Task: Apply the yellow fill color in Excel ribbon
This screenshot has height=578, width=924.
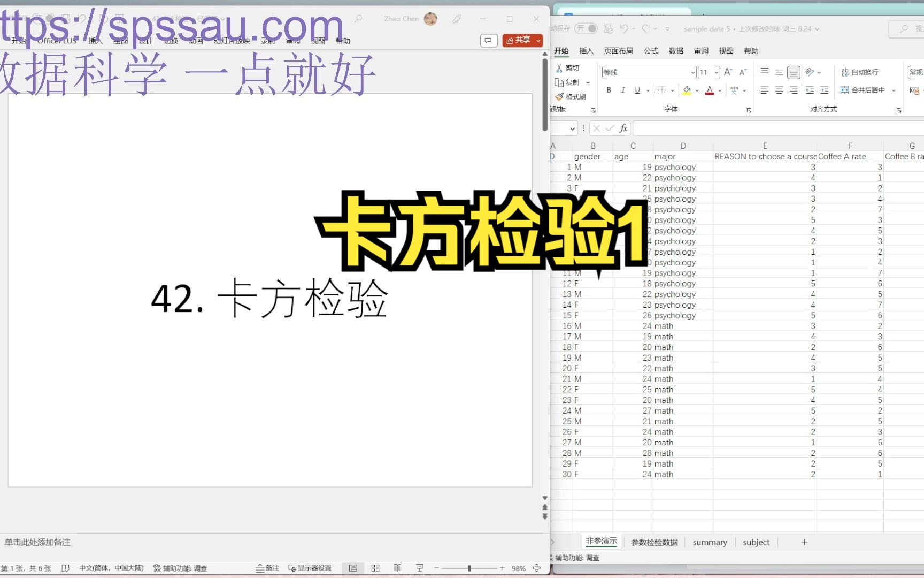Action: 686,90
